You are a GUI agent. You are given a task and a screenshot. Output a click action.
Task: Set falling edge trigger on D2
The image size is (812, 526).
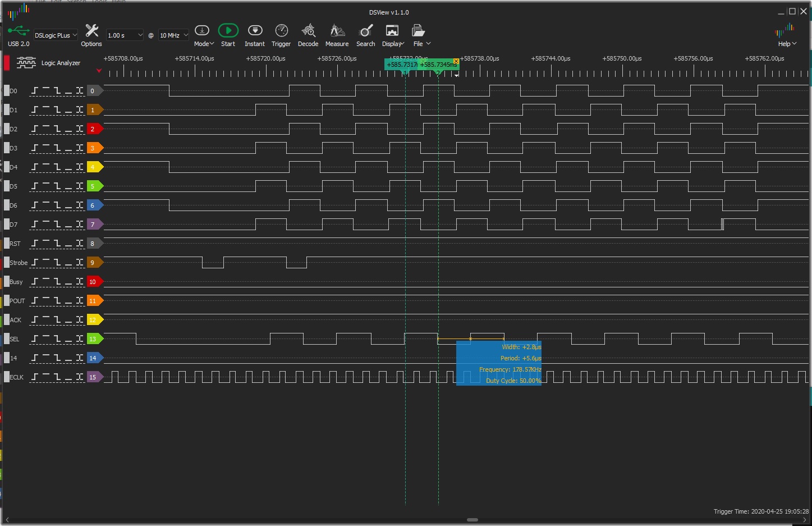57,129
